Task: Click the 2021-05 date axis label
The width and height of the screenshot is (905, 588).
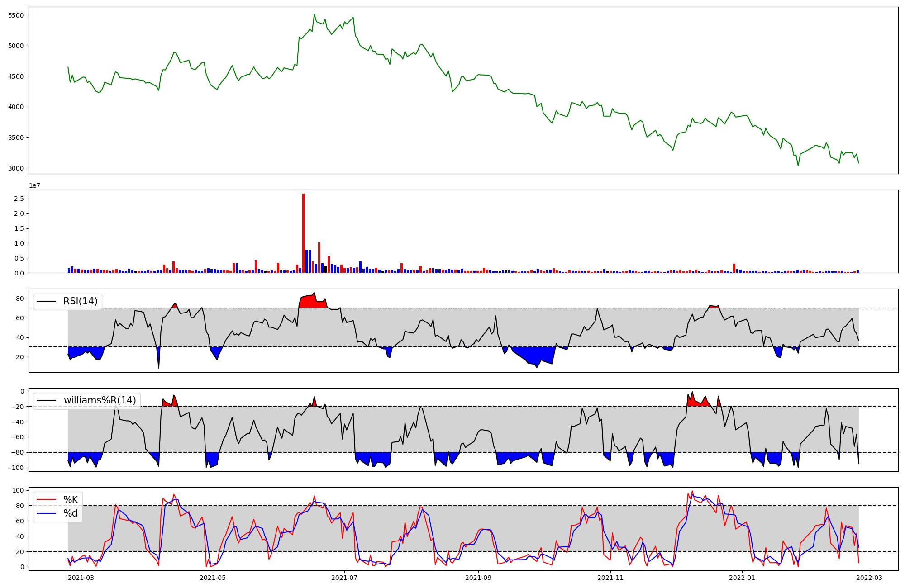Action: 212,577
